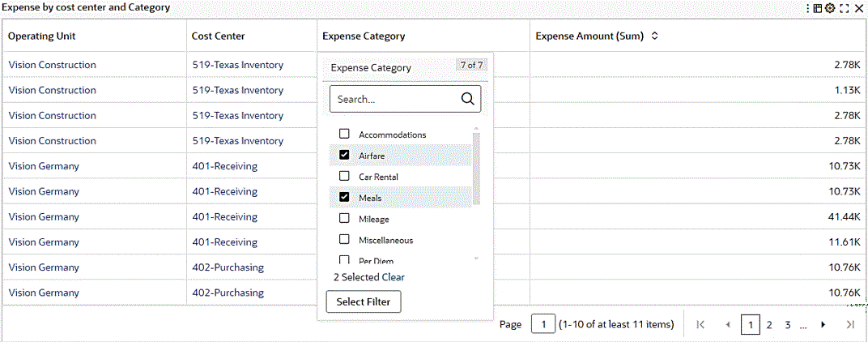This screenshot has width=868, height=342.
Task: Enable the Car Rental checkbox
Action: (344, 176)
